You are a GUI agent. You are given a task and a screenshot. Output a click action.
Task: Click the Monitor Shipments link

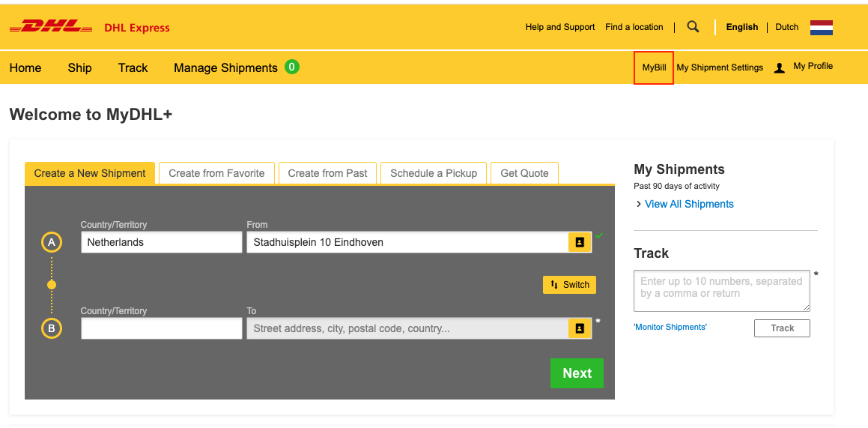[x=670, y=327]
